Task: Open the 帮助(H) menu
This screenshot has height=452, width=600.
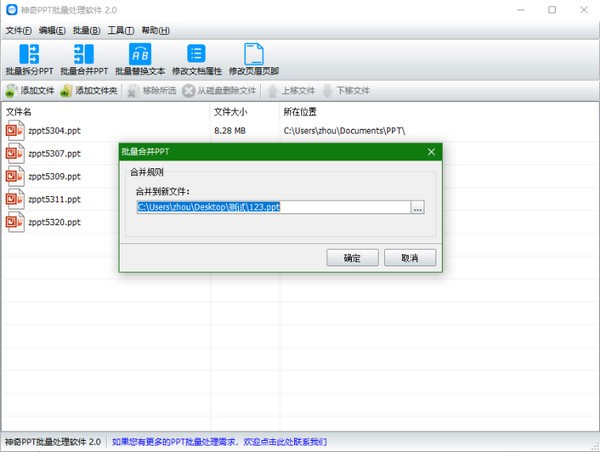Action: click(x=156, y=31)
